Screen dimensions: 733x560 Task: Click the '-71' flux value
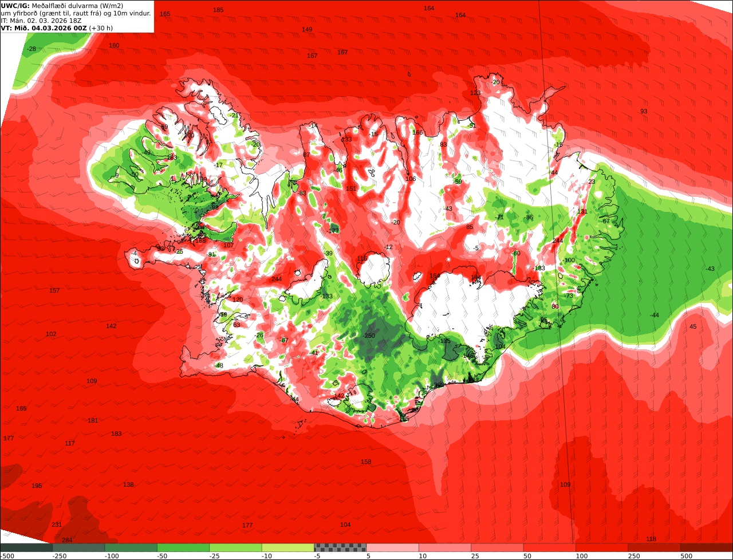point(499,217)
